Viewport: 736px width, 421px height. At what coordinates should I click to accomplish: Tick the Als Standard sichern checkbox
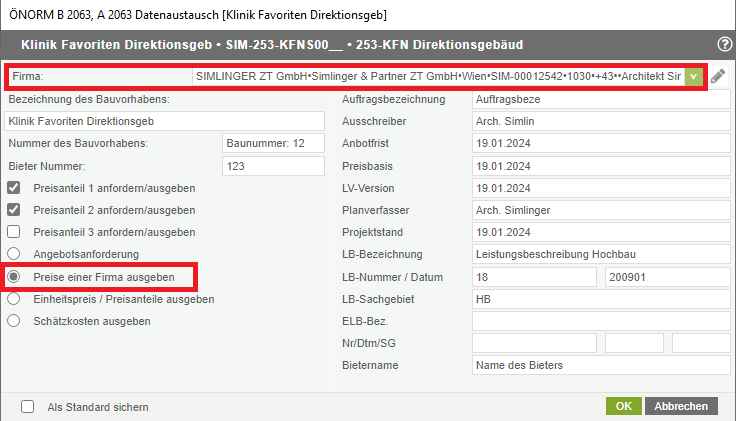28,407
